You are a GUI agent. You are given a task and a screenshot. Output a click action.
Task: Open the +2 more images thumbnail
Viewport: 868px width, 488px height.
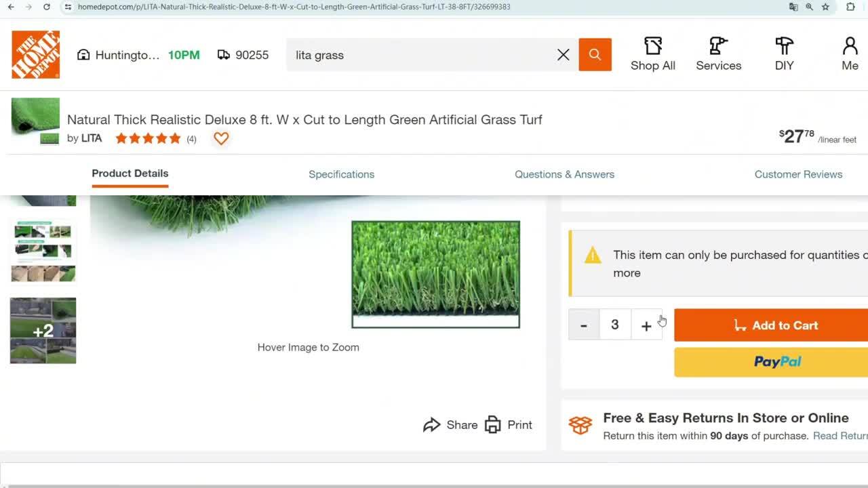click(x=43, y=331)
